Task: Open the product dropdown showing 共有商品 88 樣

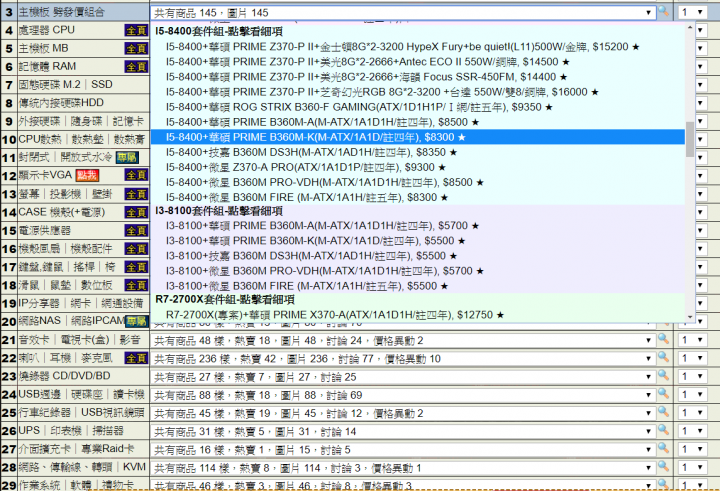Action: click(x=403, y=395)
